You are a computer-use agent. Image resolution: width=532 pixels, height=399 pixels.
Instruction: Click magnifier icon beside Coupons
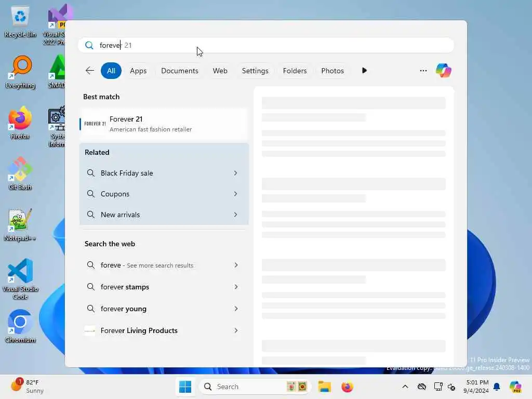90,193
